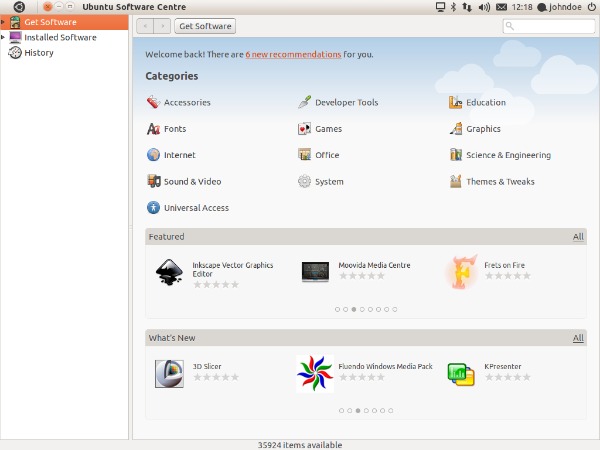The height and width of the screenshot is (450, 600).
Task: Click the search input field
Action: [x=549, y=26]
